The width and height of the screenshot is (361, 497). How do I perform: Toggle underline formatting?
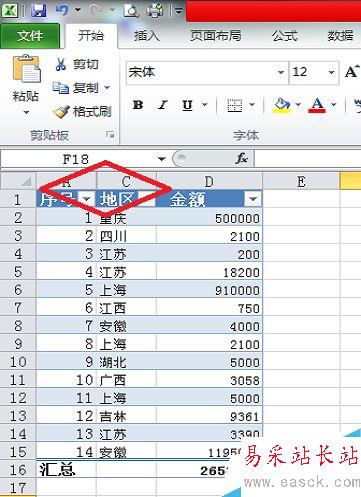pyautogui.click(x=187, y=105)
